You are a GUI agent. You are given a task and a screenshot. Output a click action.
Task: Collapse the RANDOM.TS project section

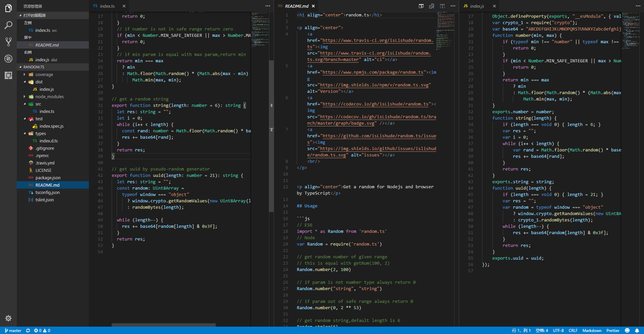[53, 67]
